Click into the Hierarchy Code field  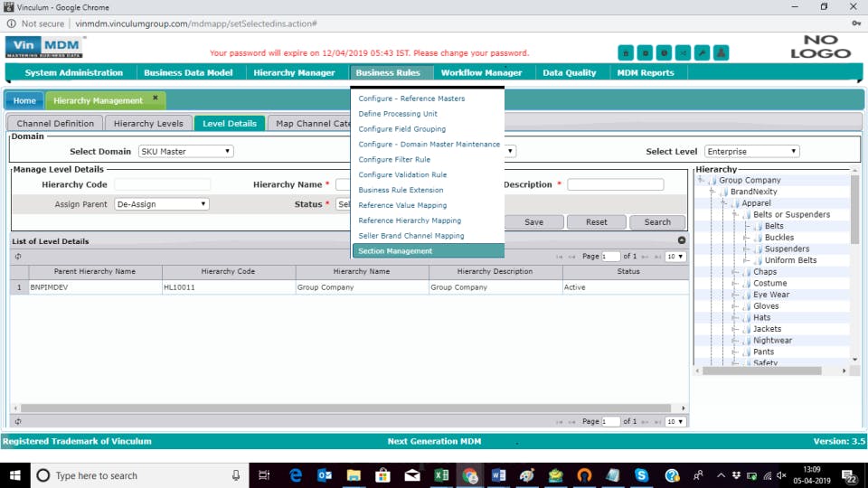pos(162,184)
